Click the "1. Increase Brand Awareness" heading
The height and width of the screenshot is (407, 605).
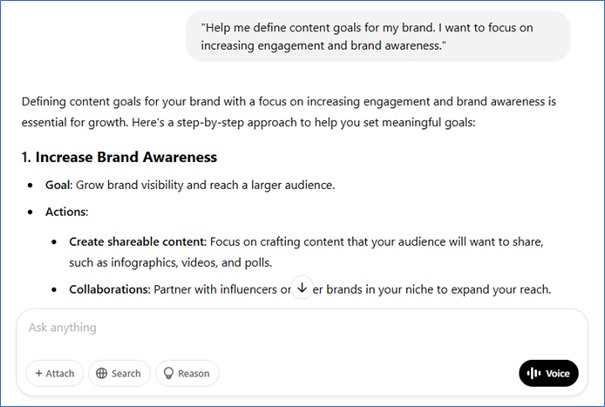(119, 157)
